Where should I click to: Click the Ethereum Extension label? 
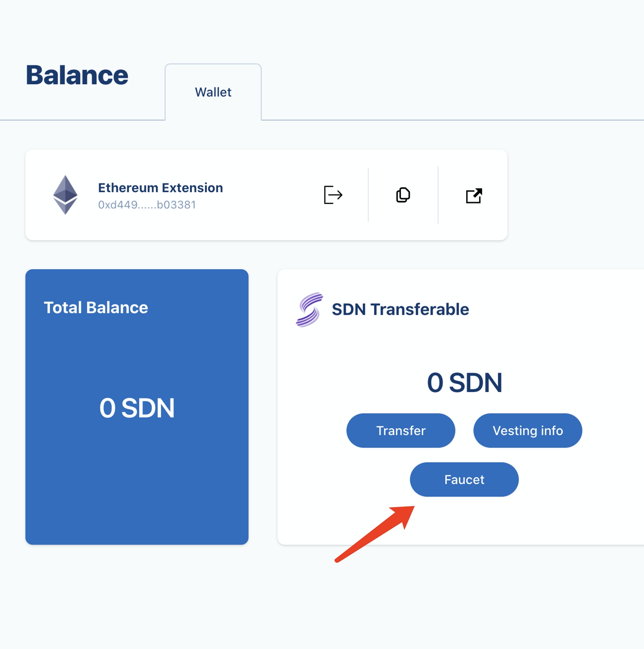click(161, 188)
